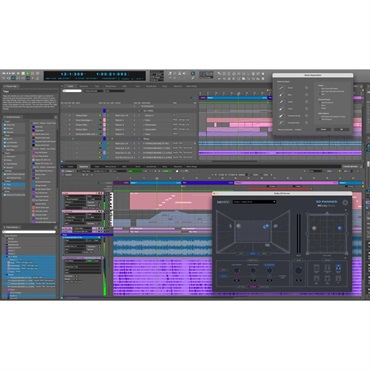The image size is (370, 370).
Task: Select the Pointer arrow tool in tool palette
Action: click(x=219, y=73)
